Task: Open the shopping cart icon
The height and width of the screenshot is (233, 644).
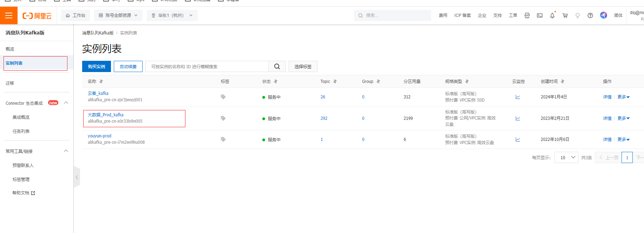Action: coord(565,15)
